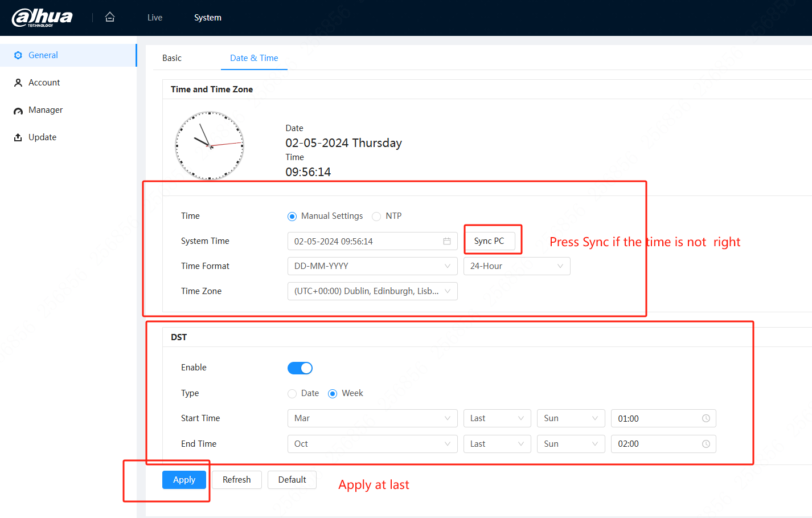Click the Dahua logo
Screen dimensions: 812x518
click(x=43, y=17)
